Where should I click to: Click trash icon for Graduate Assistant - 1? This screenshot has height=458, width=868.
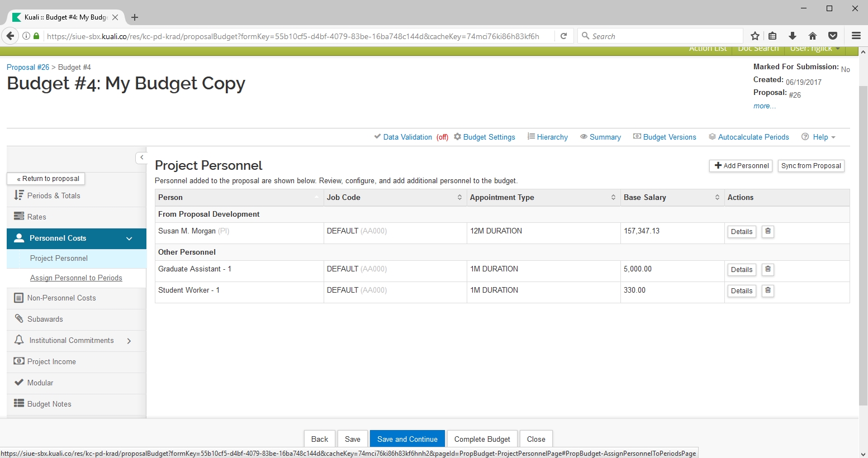(x=768, y=269)
